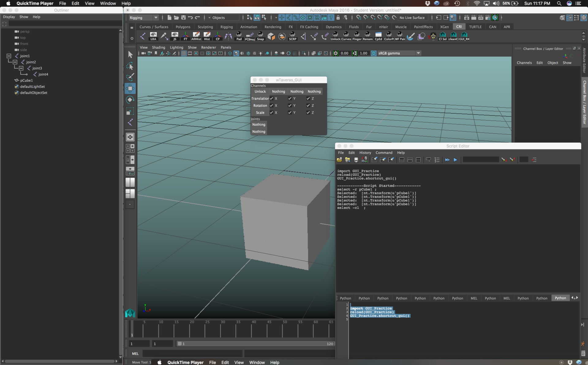Click the Snap shelf icon
Image resolution: width=588 pixels, height=365 pixels.
coord(260,36)
